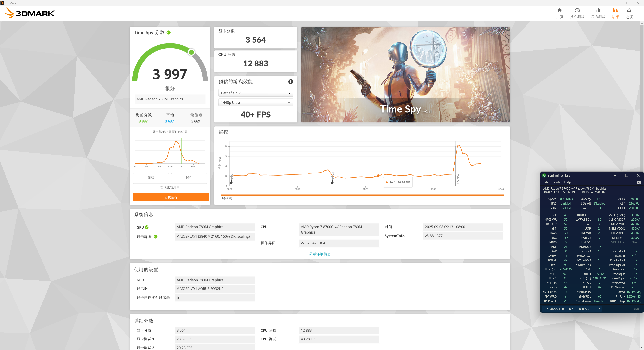Open the A2 memory module dropdown in ZenTimings
644x350 pixels.
[572, 309]
